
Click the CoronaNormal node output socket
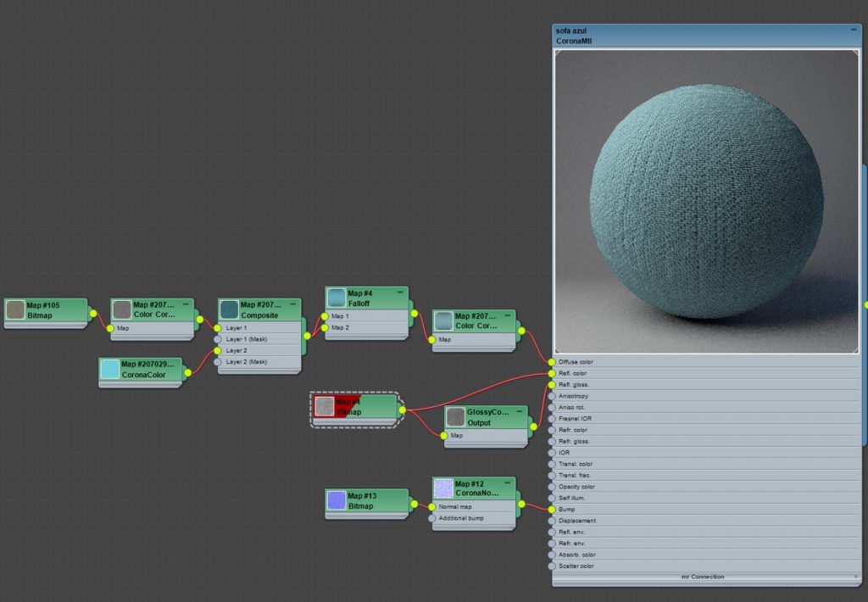pos(521,504)
